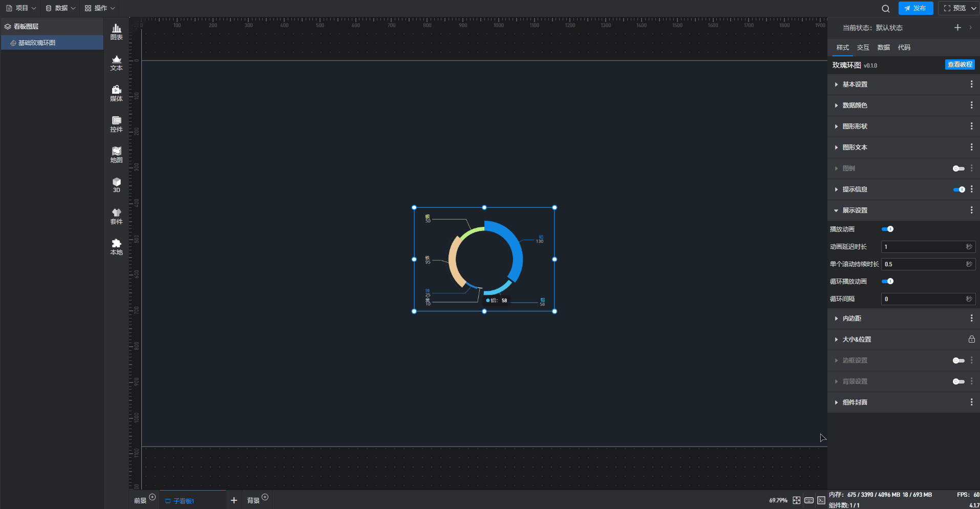Expand the 基本设置 section

(855, 84)
